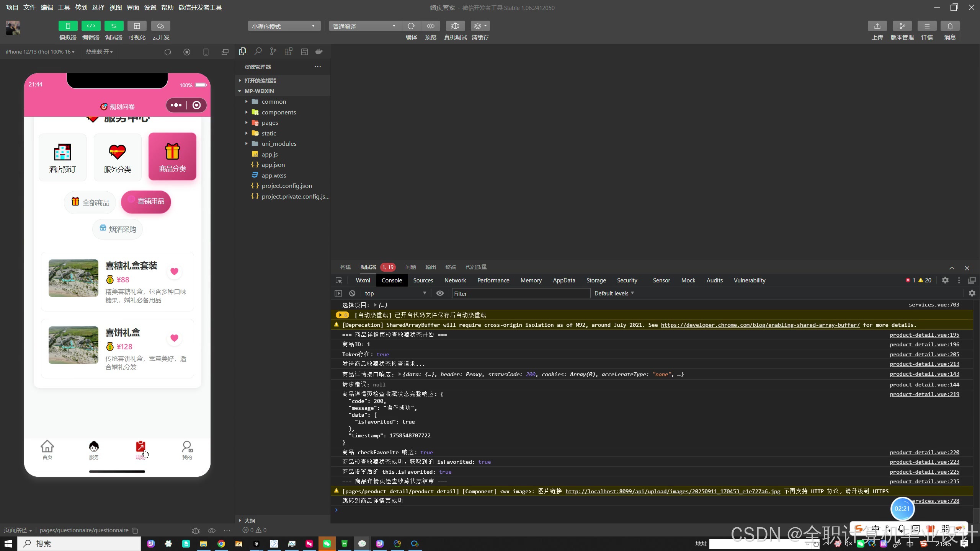Open the 工具 menu

[64, 8]
